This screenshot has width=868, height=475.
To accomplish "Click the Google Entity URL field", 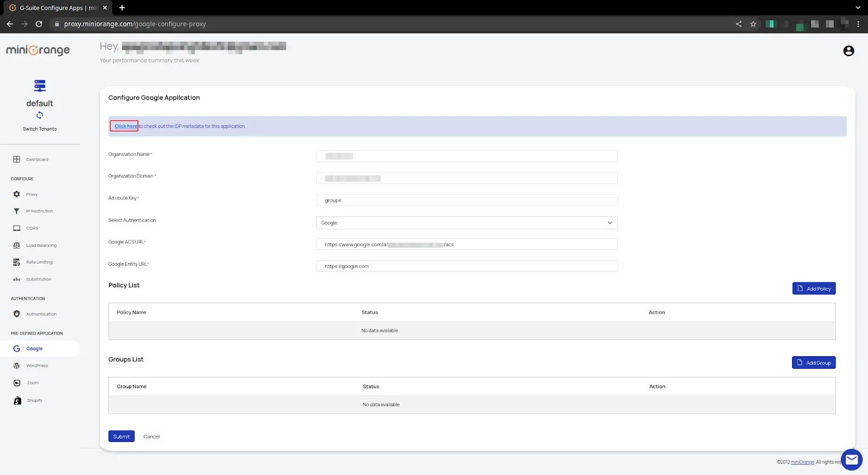I will tap(467, 266).
